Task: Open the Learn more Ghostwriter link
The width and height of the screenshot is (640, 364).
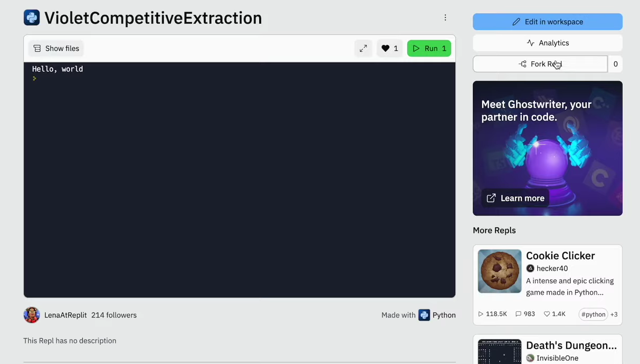Action: (x=515, y=198)
